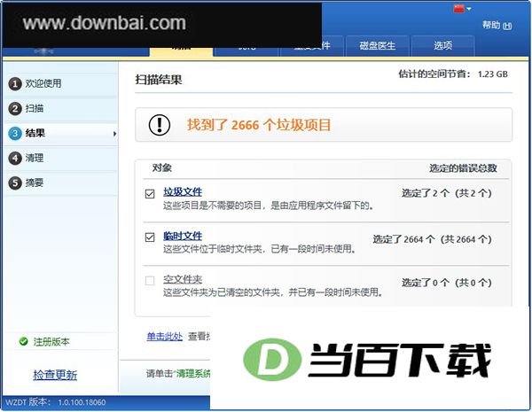Click the 注册版本 label
Viewport: 532px width, 412px height.
(x=51, y=341)
